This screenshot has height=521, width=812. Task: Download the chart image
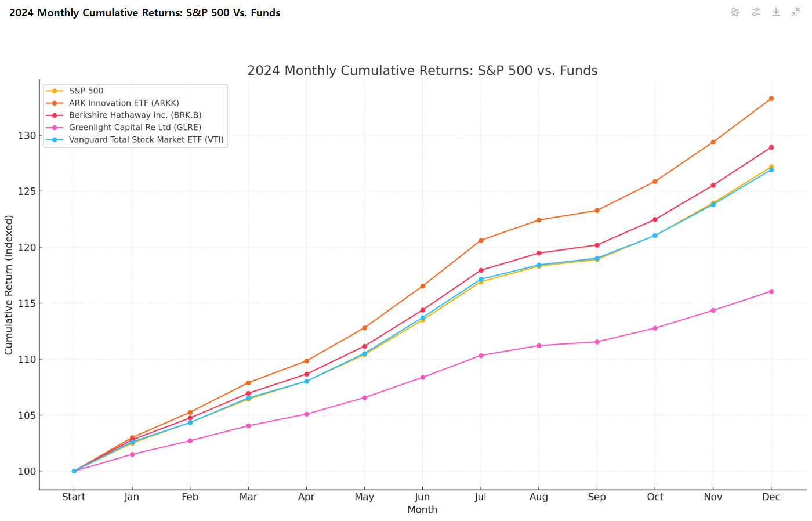[776, 12]
